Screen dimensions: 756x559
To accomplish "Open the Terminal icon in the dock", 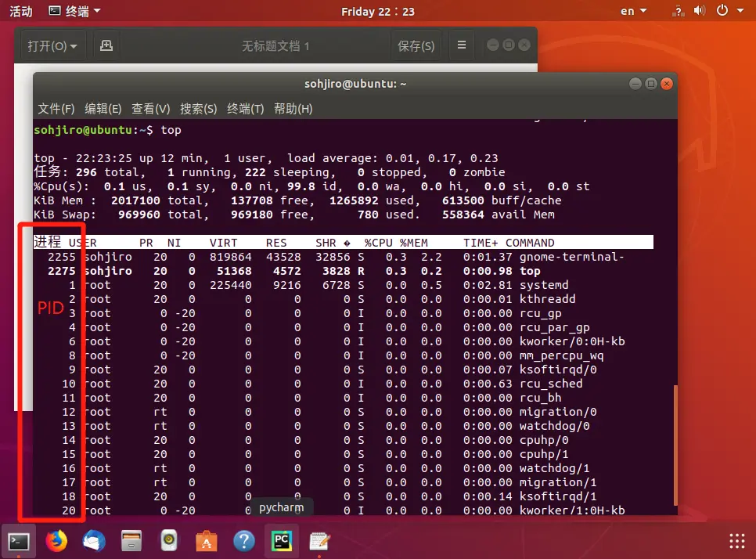I will [x=19, y=542].
